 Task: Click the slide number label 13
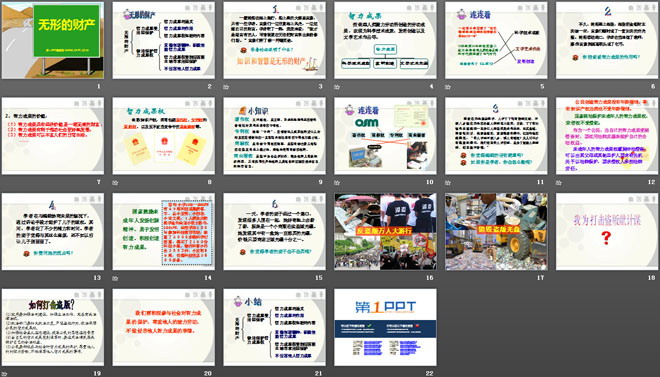(x=97, y=278)
